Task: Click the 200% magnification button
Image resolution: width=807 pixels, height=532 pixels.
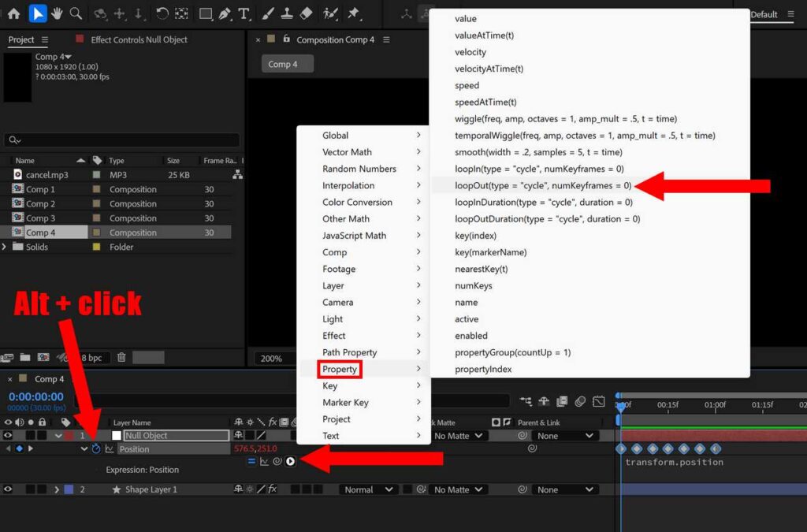Action: [x=271, y=359]
